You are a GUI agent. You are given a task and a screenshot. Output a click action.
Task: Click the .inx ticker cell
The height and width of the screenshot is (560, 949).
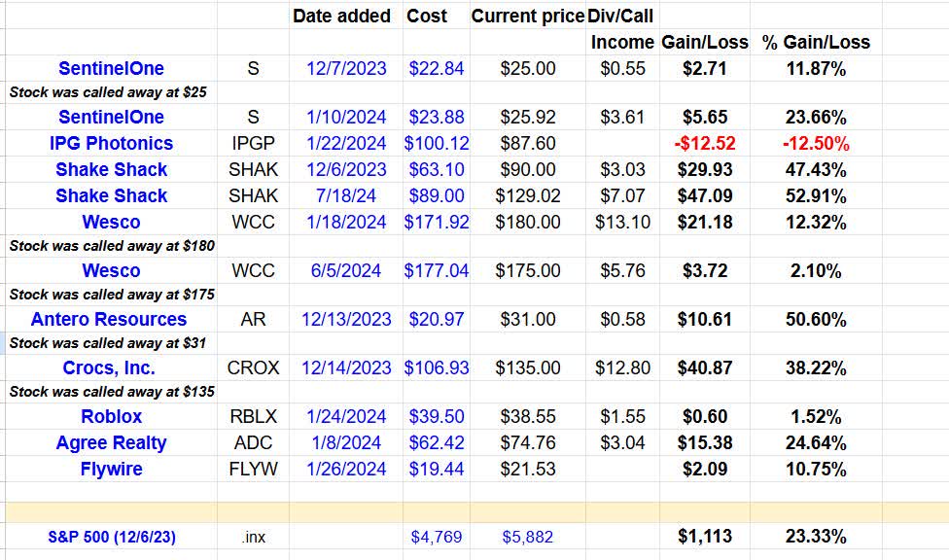point(253,537)
